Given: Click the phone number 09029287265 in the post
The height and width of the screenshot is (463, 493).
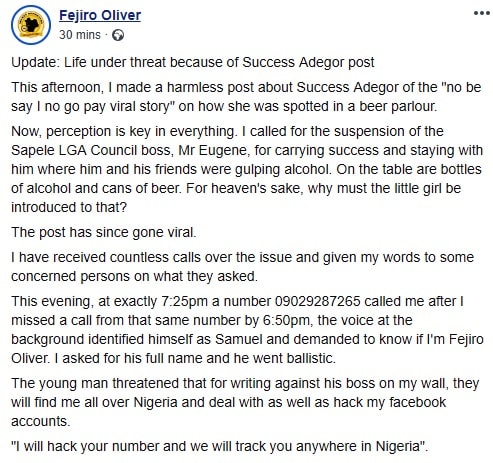Looking at the screenshot, I should click(x=317, y=301).
